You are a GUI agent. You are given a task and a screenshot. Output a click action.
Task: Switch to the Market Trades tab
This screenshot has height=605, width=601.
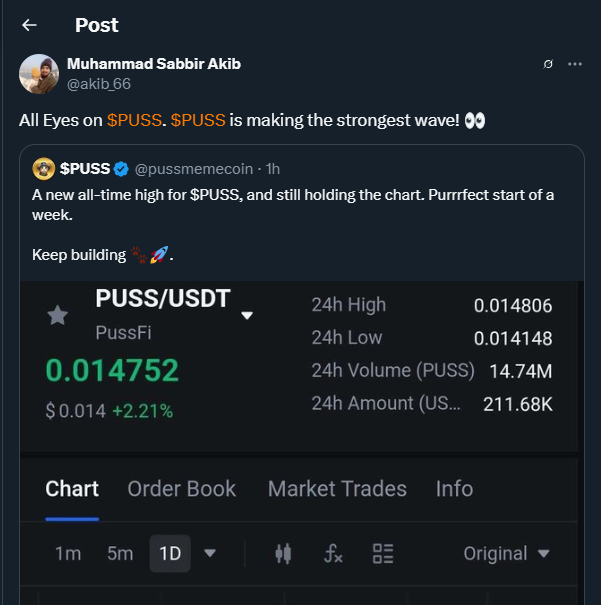(x=337, y=489)
